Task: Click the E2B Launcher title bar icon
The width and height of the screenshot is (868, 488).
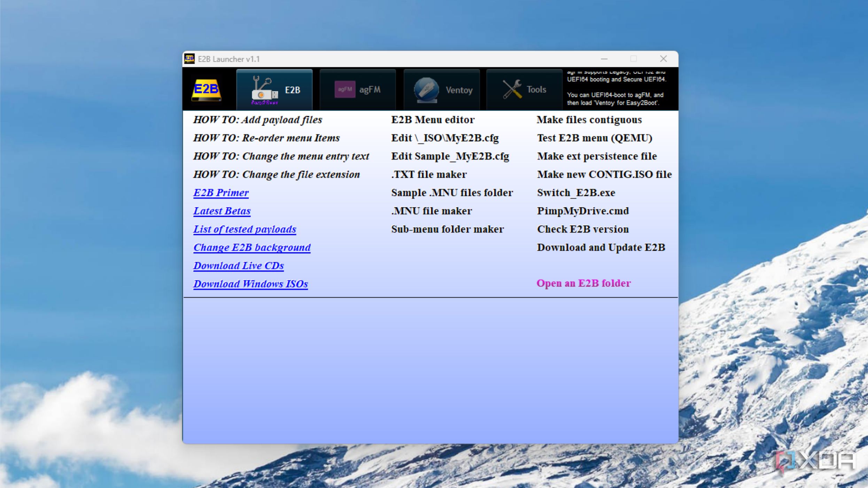Action: tap(189, 59)
